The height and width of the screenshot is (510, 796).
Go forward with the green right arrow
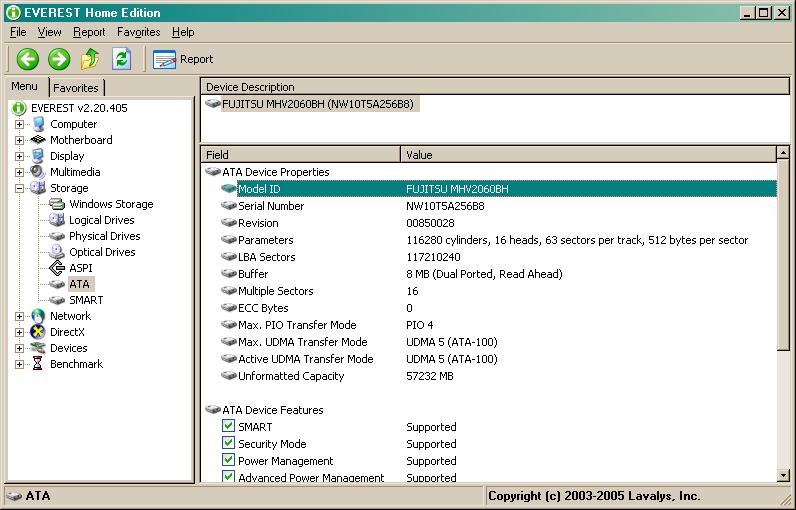click(x=59, y=59)
